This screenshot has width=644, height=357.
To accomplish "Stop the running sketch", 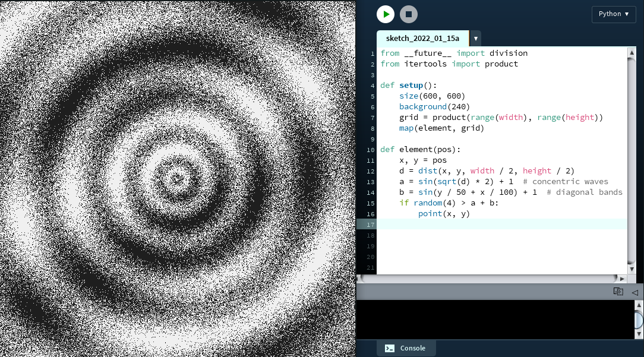I will click(409, 14).
